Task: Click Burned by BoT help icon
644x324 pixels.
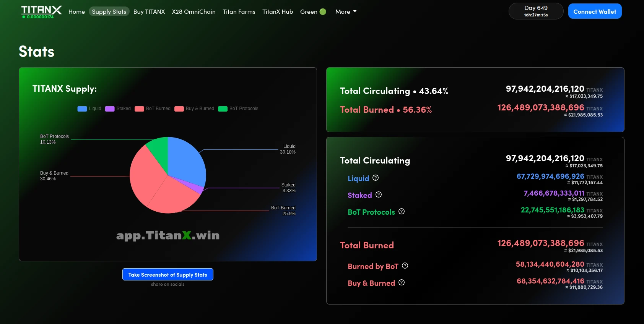Action: click(x=405, y=266)
